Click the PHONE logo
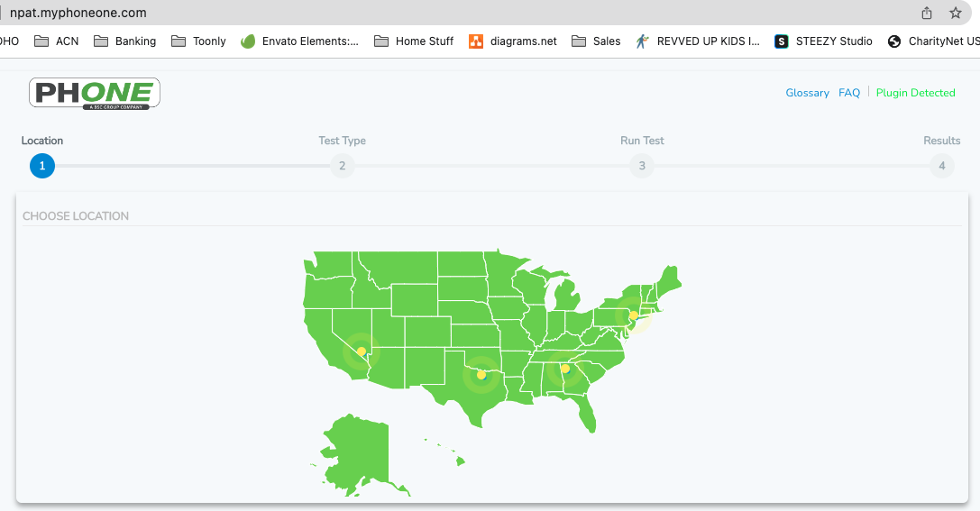 click(95, 93)
